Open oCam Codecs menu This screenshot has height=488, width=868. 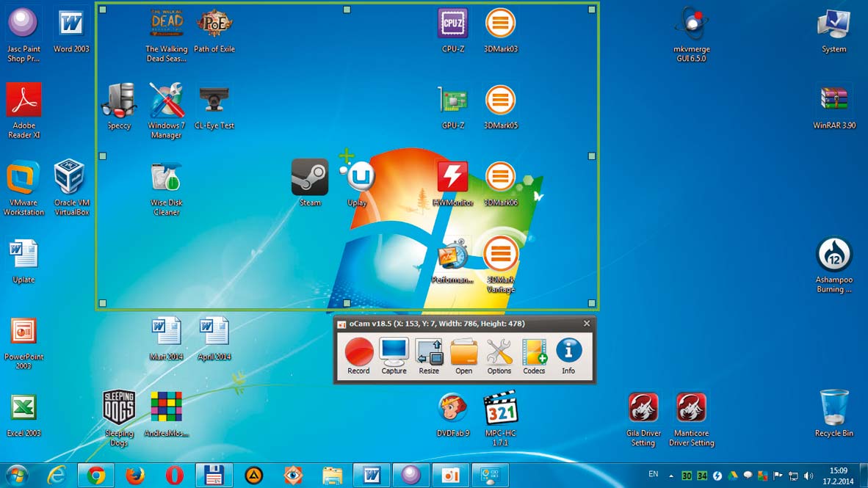534,357
